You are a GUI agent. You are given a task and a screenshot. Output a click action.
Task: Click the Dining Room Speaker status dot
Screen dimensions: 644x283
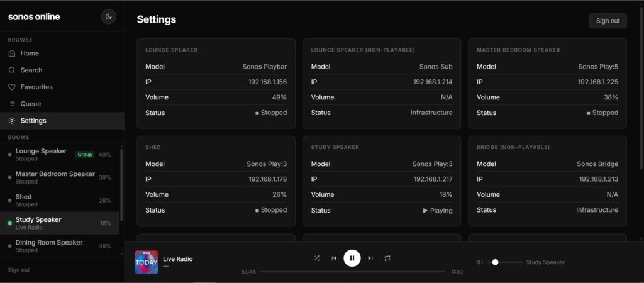coord(9,246)
